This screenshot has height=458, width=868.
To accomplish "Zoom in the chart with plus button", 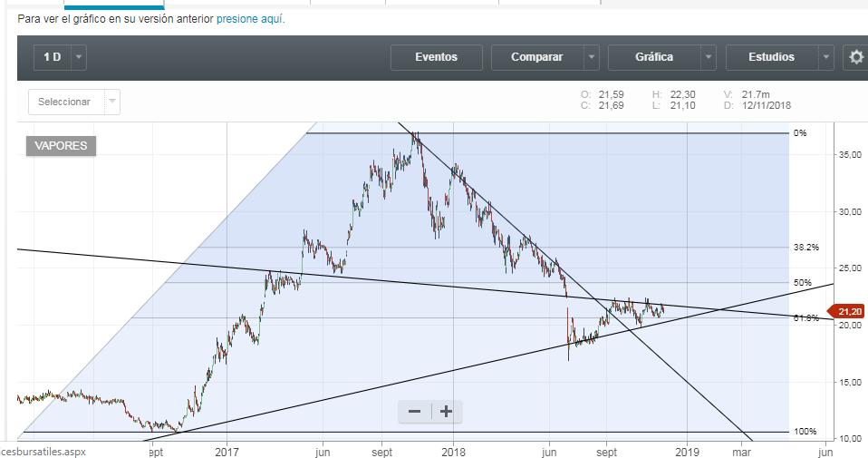I will coord(446,412).
